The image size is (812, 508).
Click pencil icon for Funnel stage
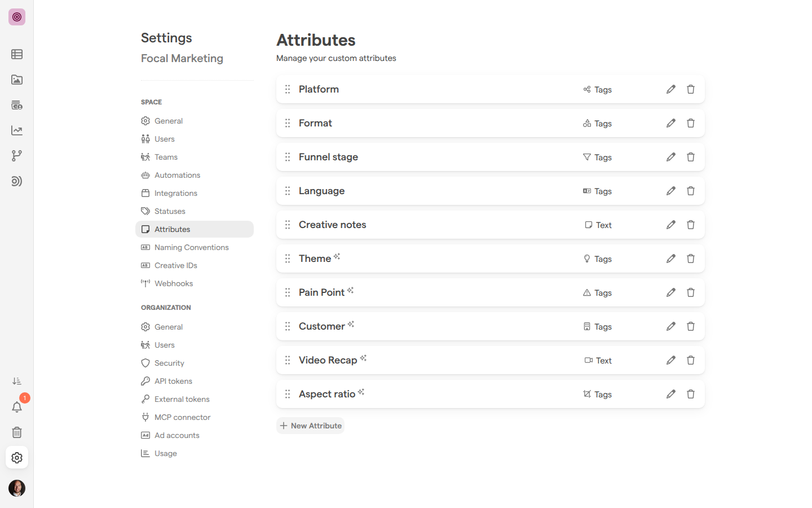[x=670, y=157]
